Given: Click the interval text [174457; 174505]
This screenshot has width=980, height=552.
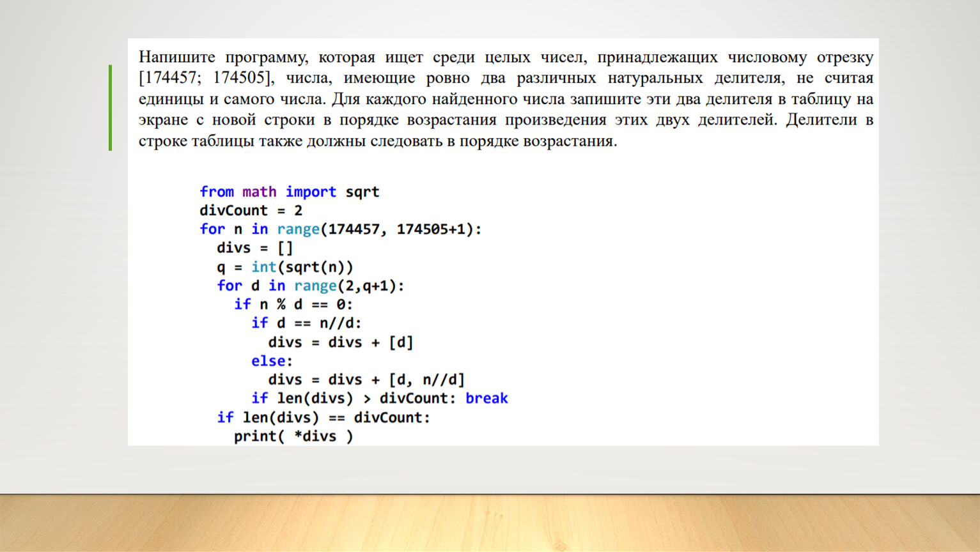Looking at the screenshot, I should 205,78.
